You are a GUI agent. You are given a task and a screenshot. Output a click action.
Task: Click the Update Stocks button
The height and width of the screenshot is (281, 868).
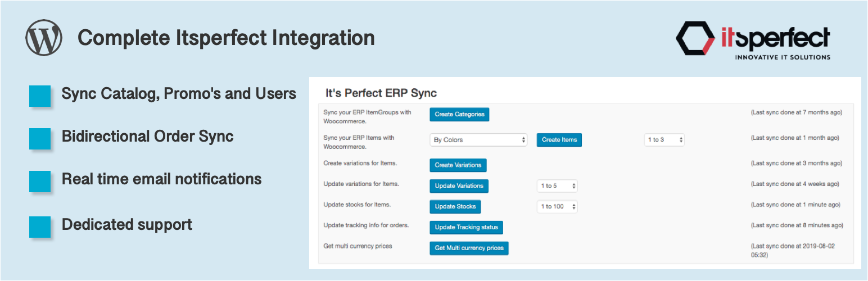point(455,207)
